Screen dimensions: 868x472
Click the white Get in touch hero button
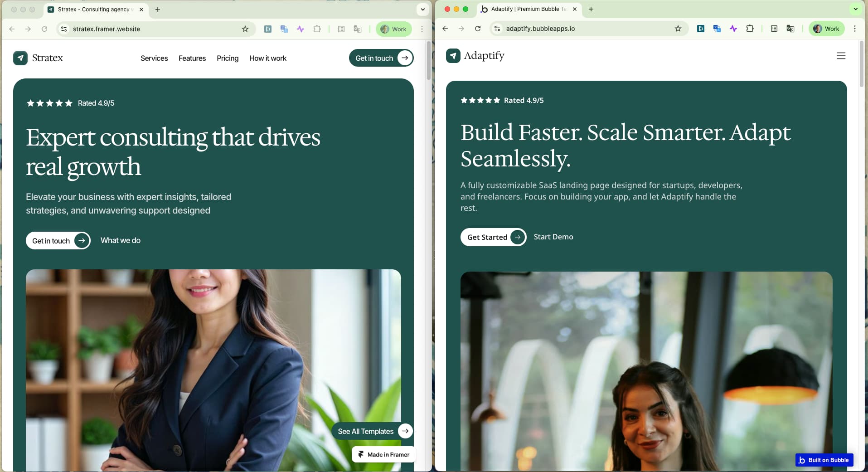click(x=58, y=241)
